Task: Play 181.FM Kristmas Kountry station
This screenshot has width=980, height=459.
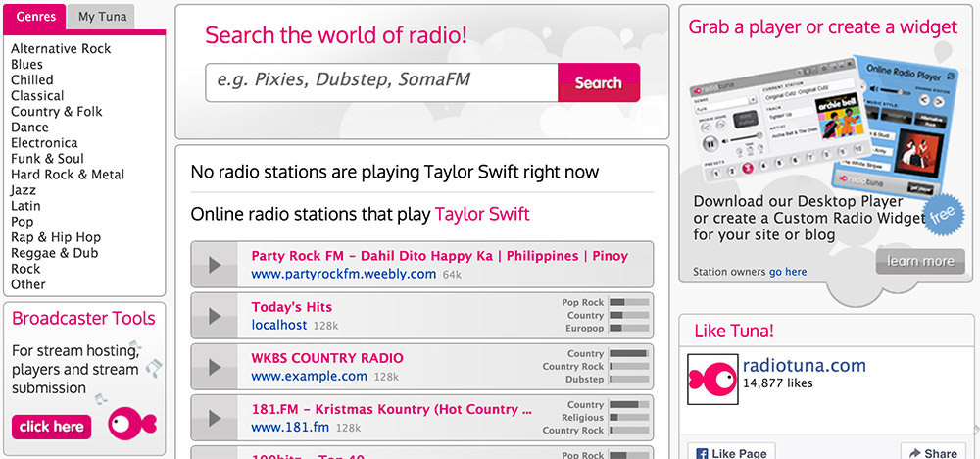Action: coord(215,419)
